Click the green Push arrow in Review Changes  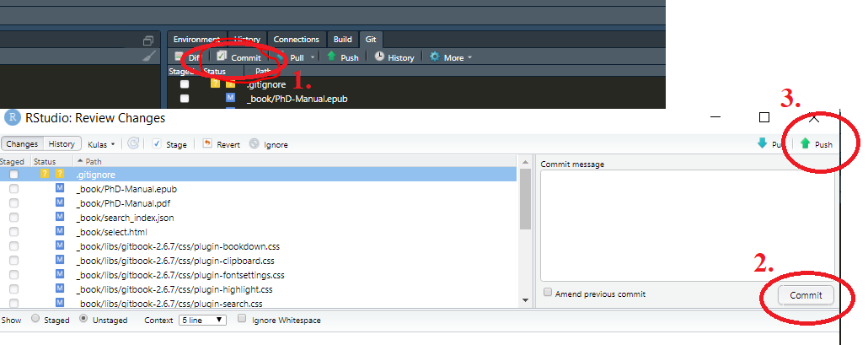806,144
